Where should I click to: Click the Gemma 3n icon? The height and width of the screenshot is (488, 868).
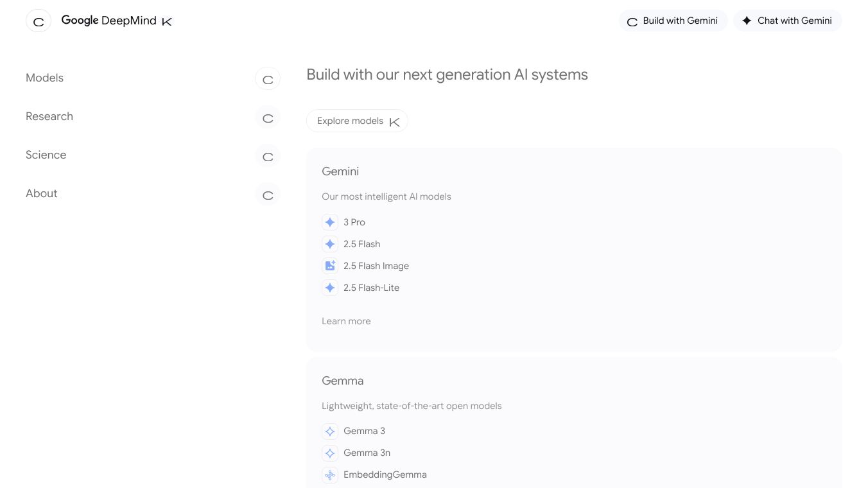[x=330, y=453]
